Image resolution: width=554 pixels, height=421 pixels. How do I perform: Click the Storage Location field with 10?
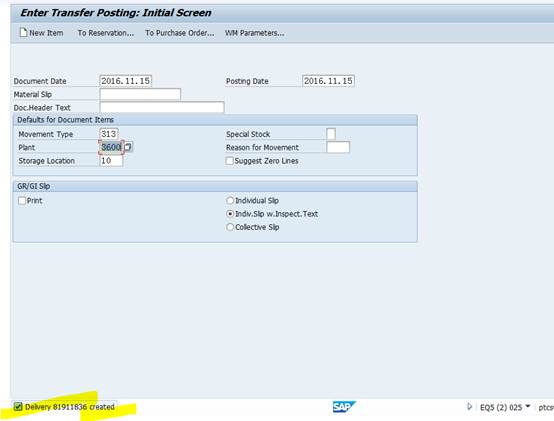point(111,161)
